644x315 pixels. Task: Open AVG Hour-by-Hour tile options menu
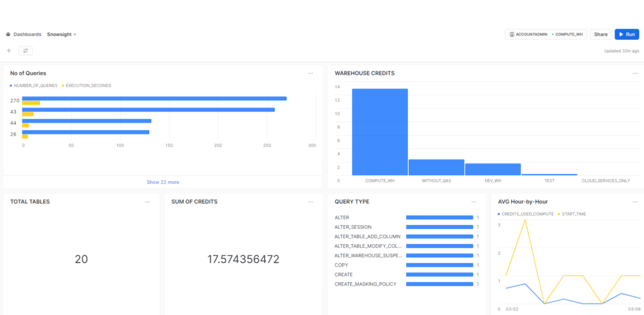[x=635, y=202]
